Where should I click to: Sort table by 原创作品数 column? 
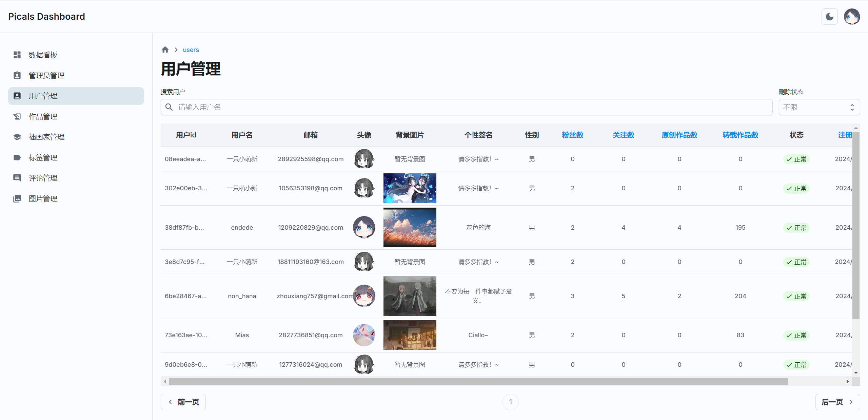click(679, 135)
